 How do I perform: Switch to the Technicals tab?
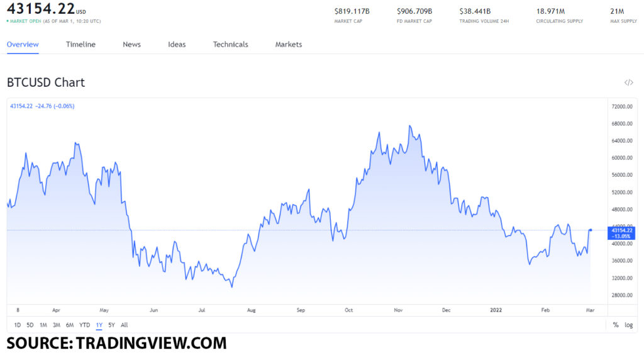(x=230, y=44)
